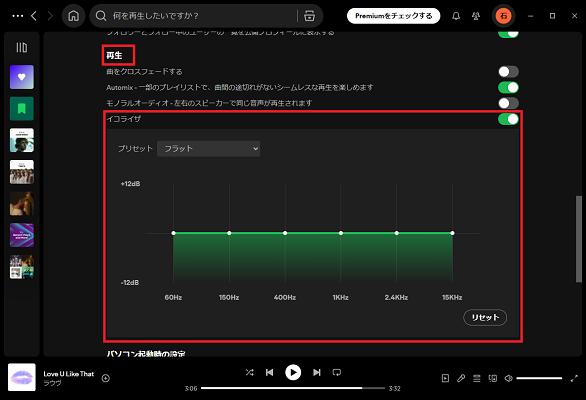Screen dimensions: 586x400
Task: Click the song progress bar
Action: point(293,388)
